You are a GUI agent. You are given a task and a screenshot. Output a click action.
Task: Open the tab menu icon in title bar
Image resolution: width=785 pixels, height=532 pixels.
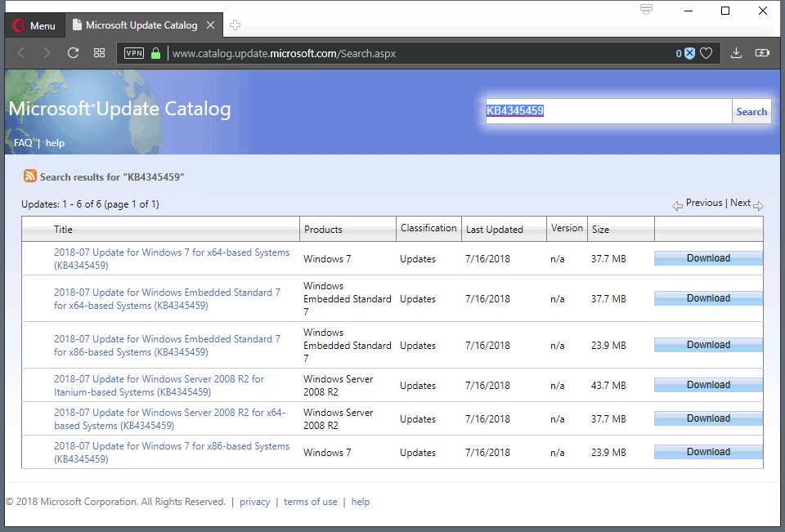coord(646,10)
